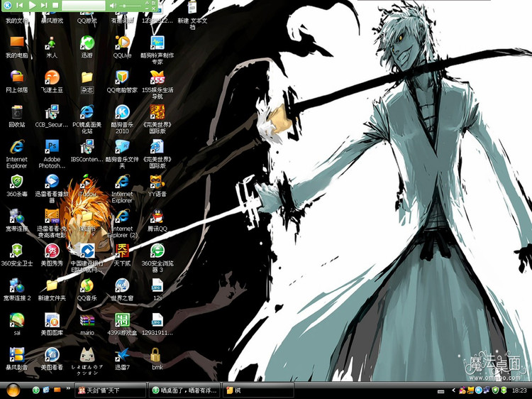Open 中国建设银行 E路护航 shortcut
Screen dimensions: 532x399
click(x=87, y=258)
